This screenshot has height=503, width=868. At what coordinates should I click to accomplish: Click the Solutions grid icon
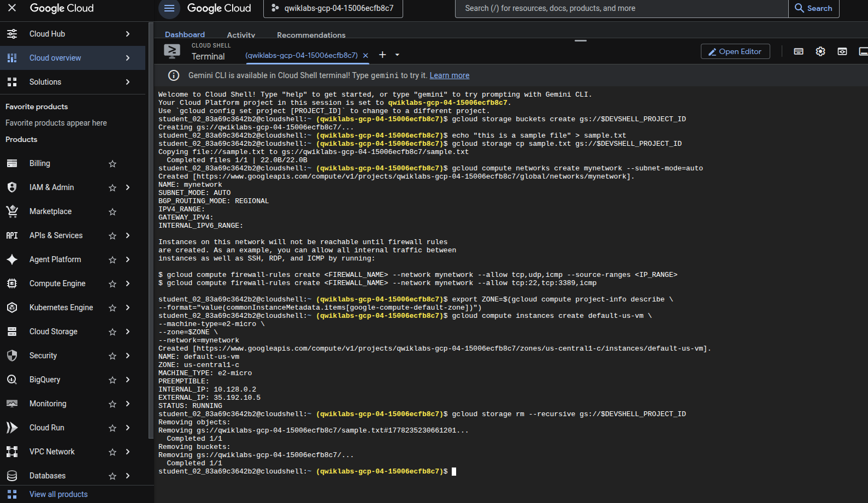(x=12, y=82)
